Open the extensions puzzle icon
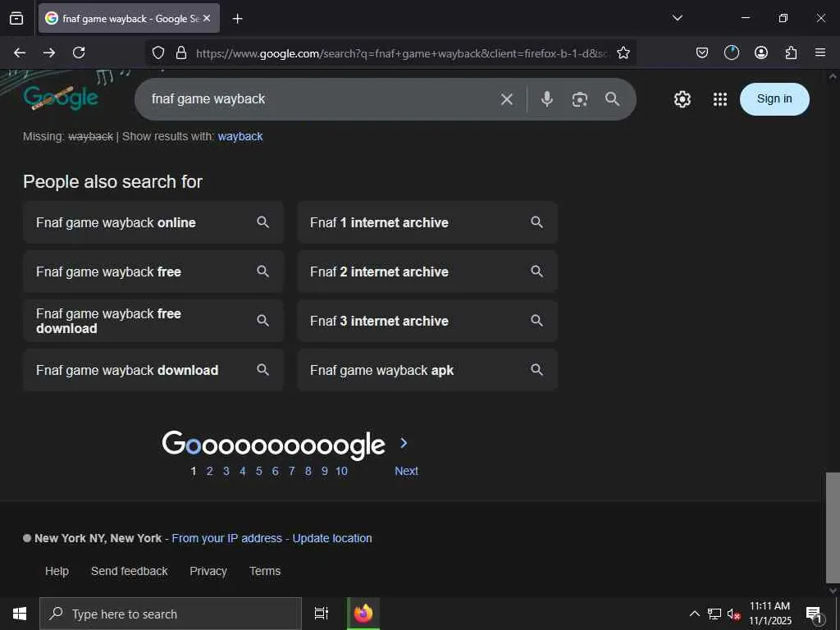840x630 pixels. (791, 52)
